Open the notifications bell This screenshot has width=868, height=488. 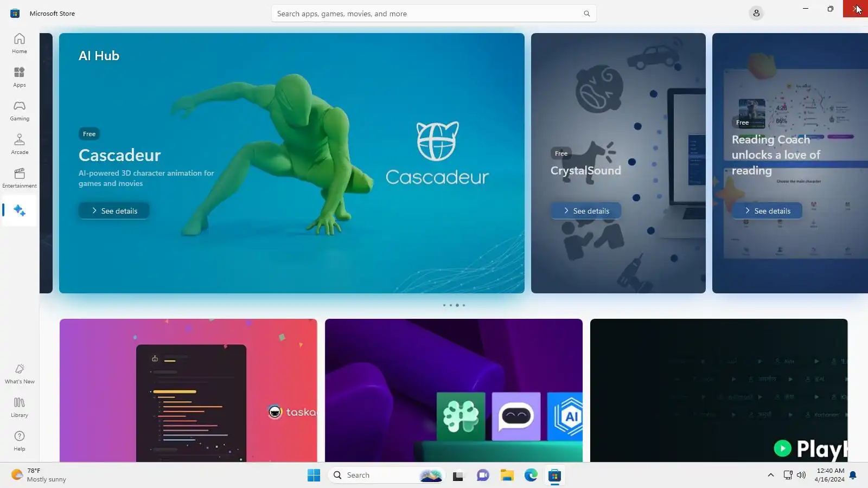point(853,475)
